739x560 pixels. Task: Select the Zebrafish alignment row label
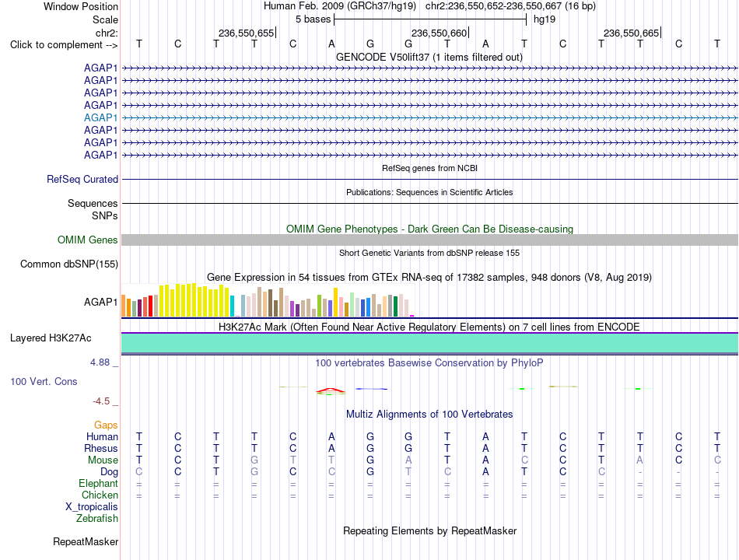click(97, 519)
